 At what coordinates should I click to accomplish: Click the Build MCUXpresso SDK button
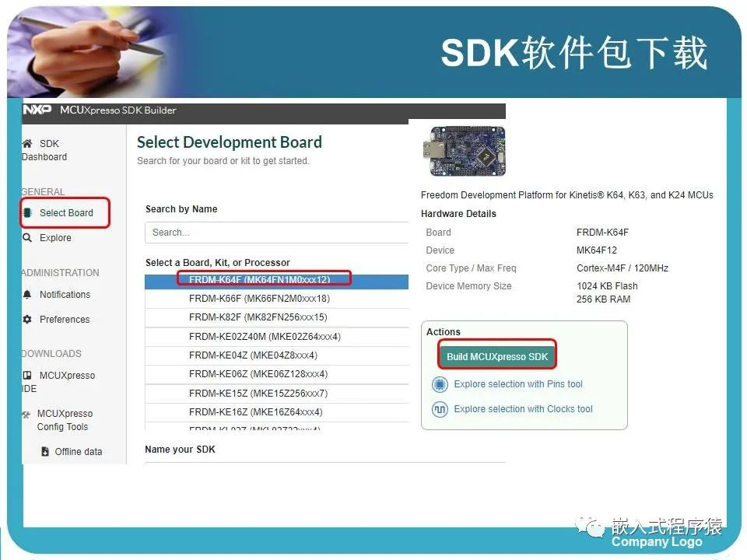(x=497, y=357)
